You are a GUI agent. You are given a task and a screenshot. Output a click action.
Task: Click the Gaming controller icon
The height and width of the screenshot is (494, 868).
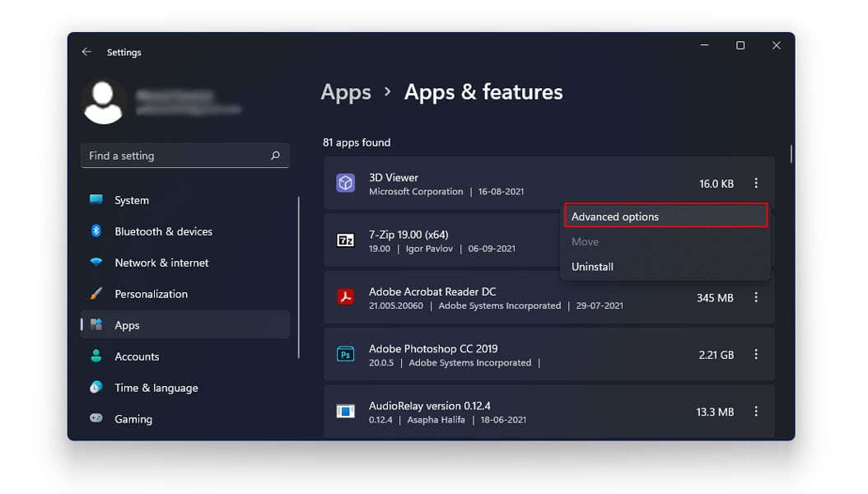[x=96, y=418]
